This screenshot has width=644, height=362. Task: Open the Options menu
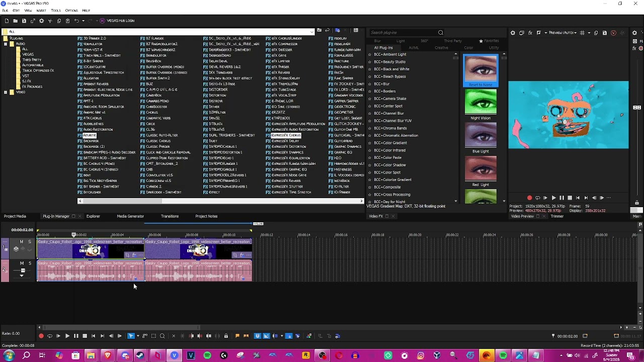coord(71,11)
